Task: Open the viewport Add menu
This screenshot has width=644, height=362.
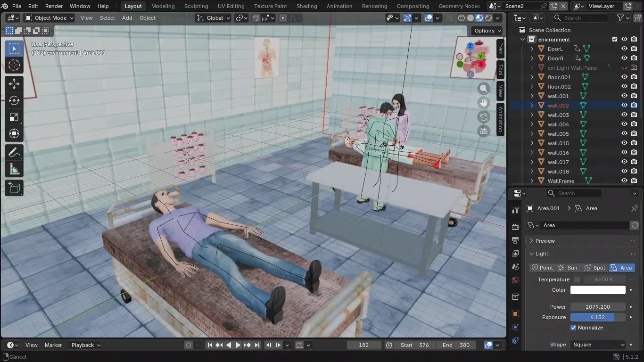Action: 127,18
